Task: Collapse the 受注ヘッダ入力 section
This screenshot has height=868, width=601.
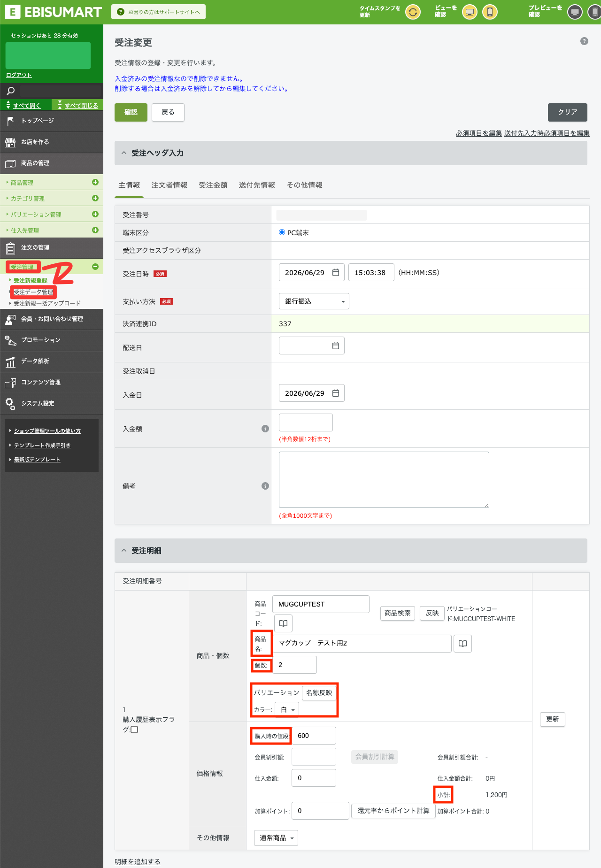Action: pos(124,153)
